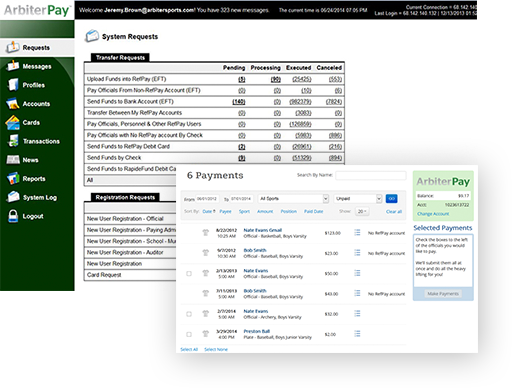Click shirt icon on Bob Smith $43.00 row
The image size is (512, 388).
tap(206, 294)
